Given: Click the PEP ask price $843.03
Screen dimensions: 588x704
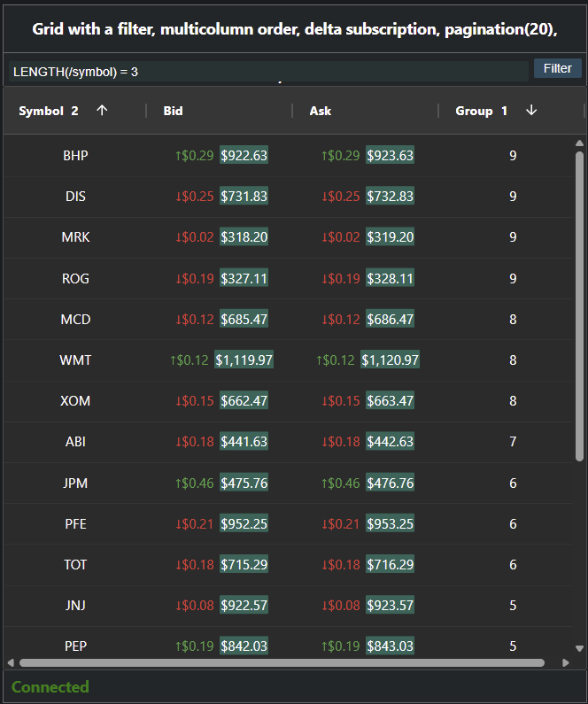Looking at the screenshot, I should tap(390, 646).
